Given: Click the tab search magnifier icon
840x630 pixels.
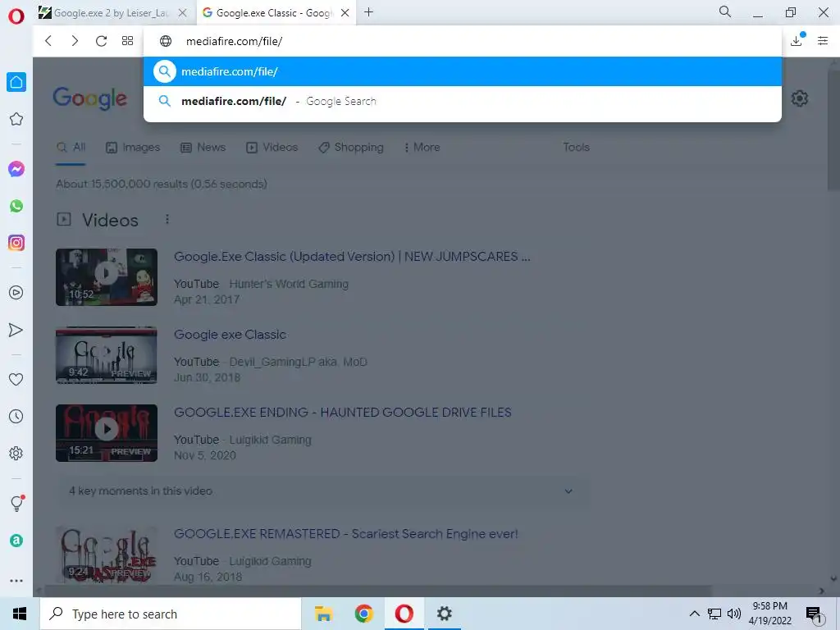Looking at the screenshot, I should click(725, 11).
